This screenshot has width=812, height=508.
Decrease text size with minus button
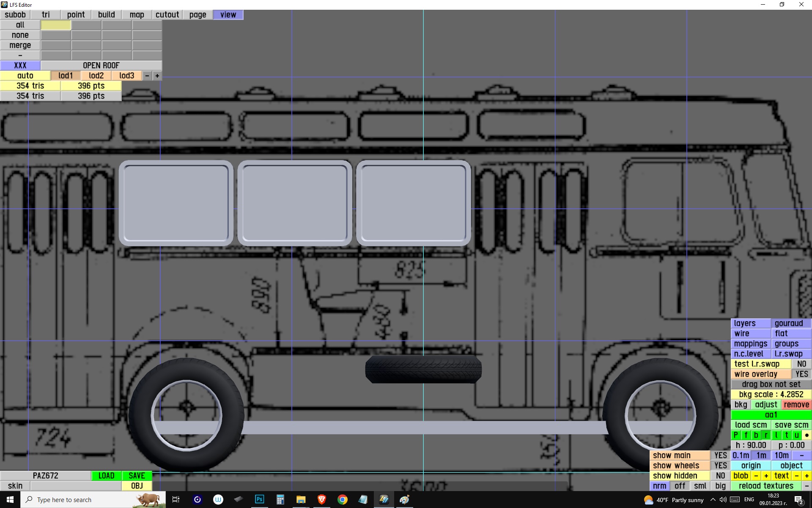(x=796, y=475)
